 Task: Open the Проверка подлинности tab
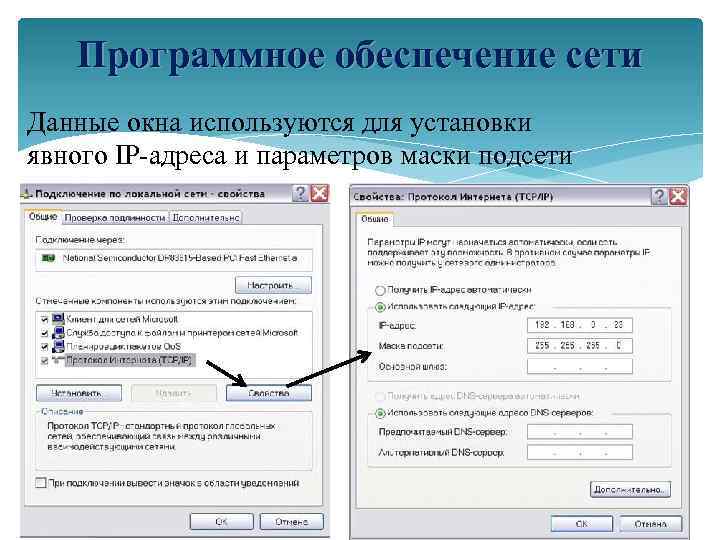115,218
